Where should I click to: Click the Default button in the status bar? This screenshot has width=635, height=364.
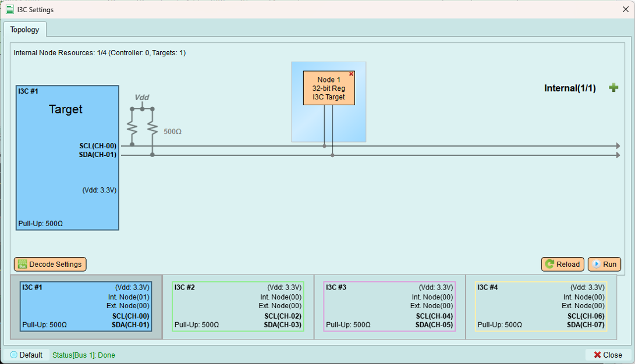26,355
